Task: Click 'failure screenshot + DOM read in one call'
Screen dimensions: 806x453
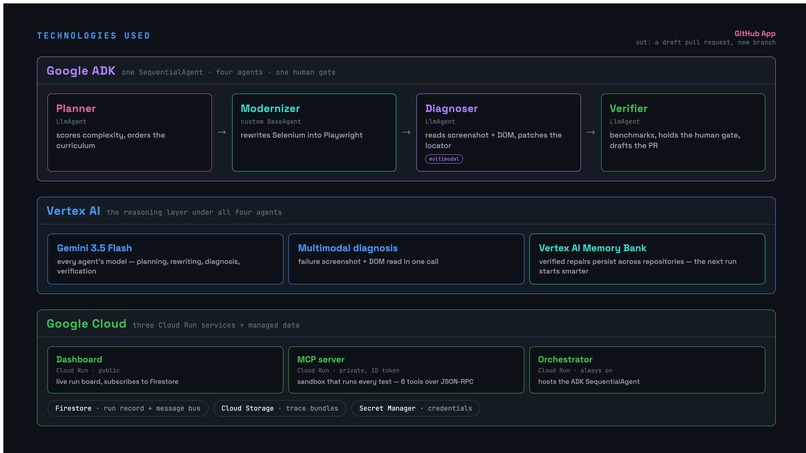Action: coord(368,261)
